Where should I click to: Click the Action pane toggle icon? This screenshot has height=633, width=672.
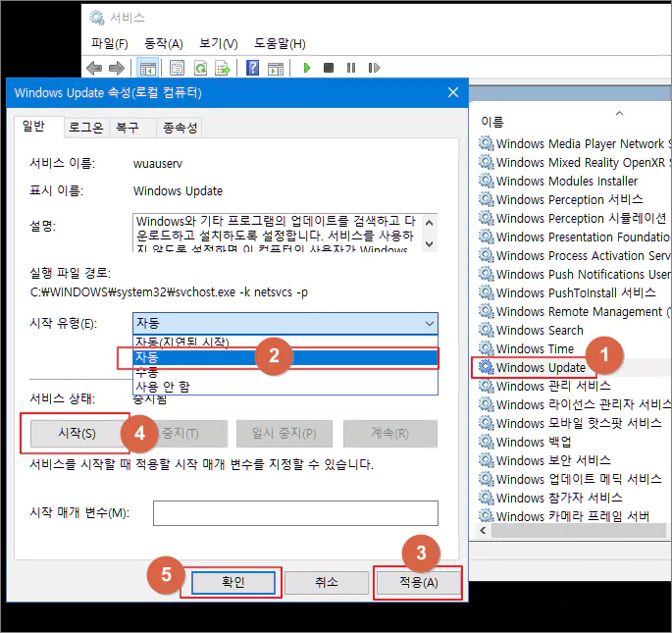(275, 68)
